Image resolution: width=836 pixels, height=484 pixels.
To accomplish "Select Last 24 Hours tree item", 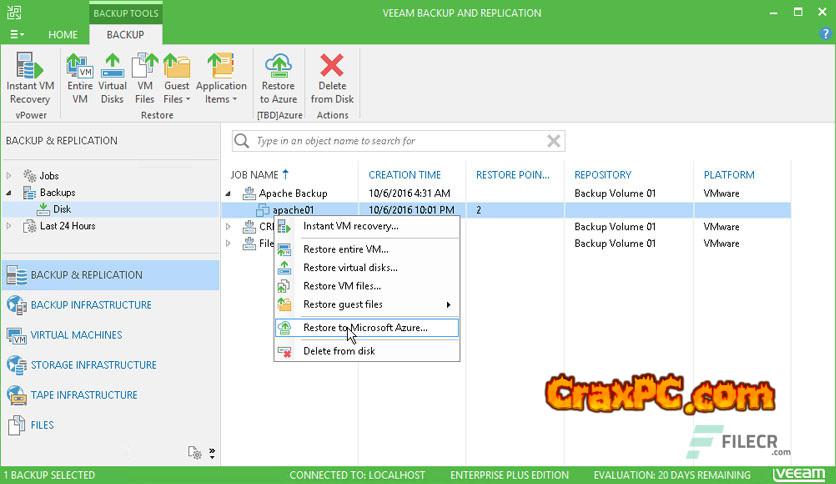I will tap(67, 226).
